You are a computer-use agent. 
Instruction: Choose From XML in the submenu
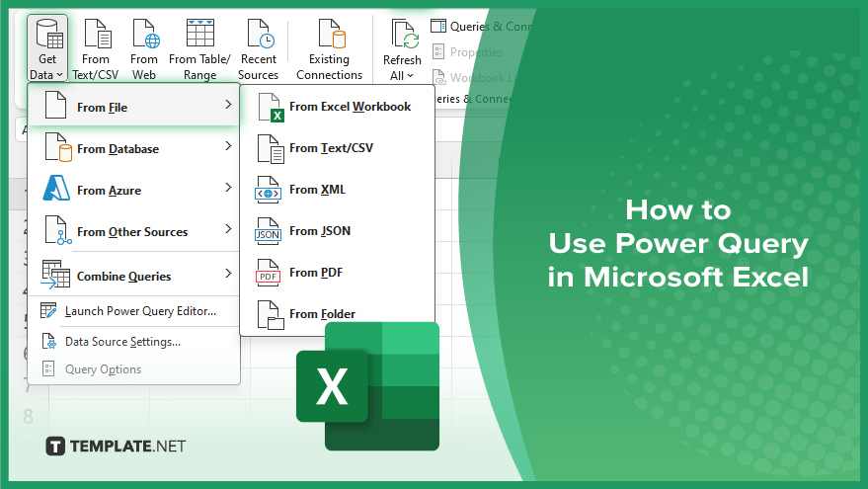click(x=337, y=190)
